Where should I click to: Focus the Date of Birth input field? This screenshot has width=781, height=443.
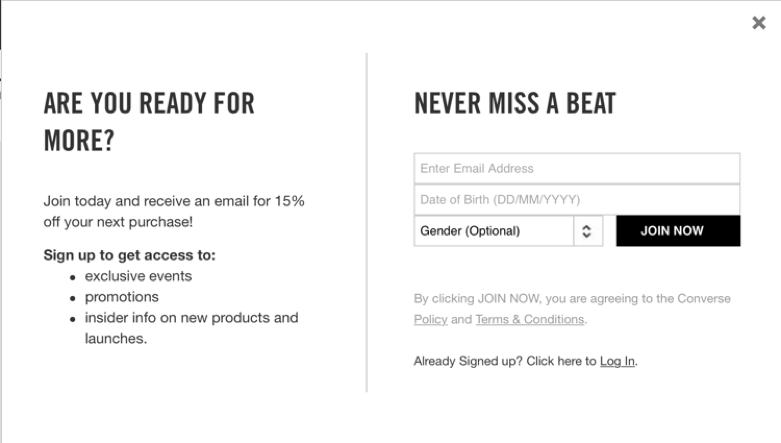(x=576, y=199)
